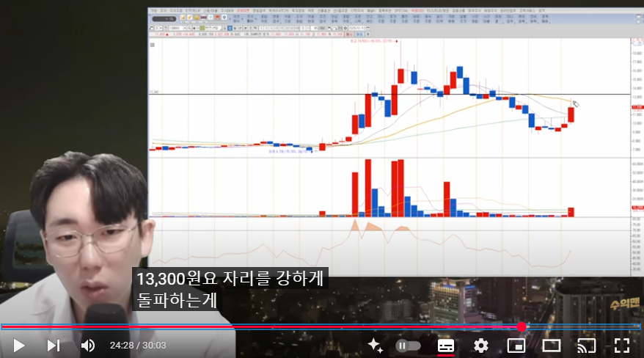Click the gear icon beside the trading toolbar icons
The width and height of the screenshot is (644, 358).
(224, 18)
